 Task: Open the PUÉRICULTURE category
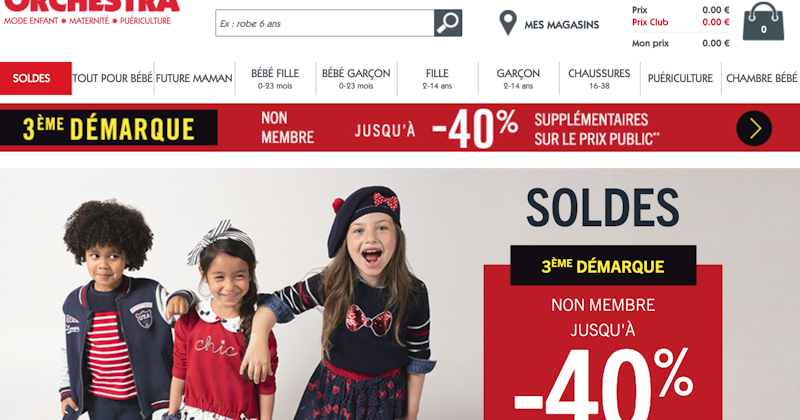pos(681,79)
